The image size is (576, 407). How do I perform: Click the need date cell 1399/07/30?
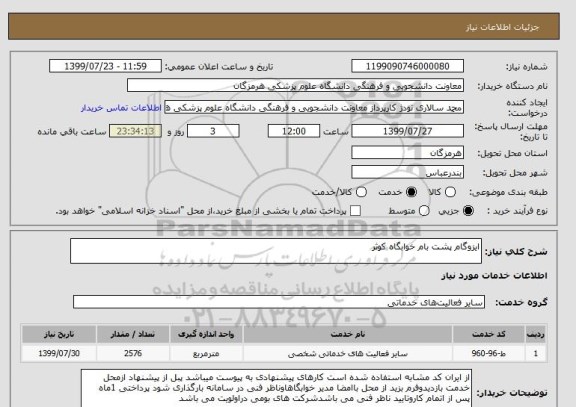click(x=59, y=354)
